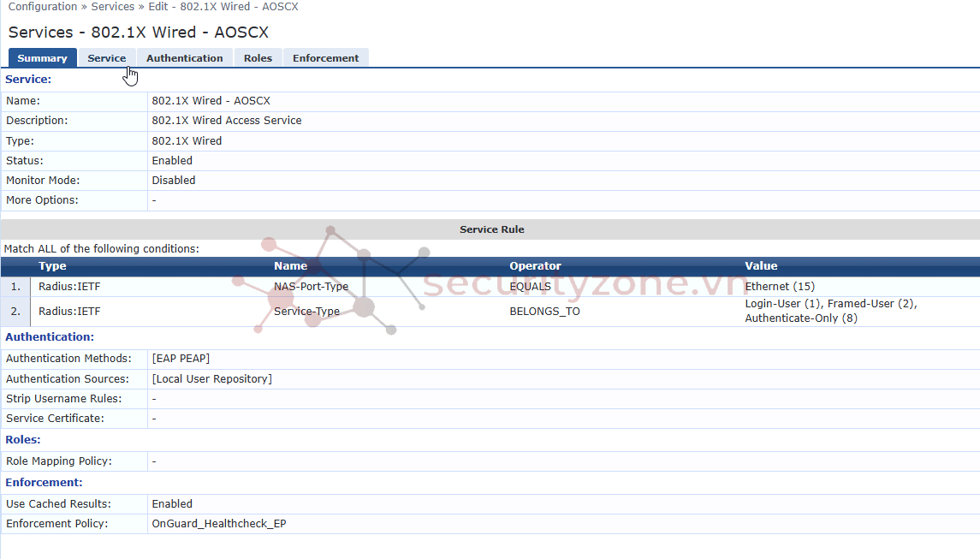Open the Enforcement tab
The height and width of the screenshot is (559, 980).
coord(325,58)
